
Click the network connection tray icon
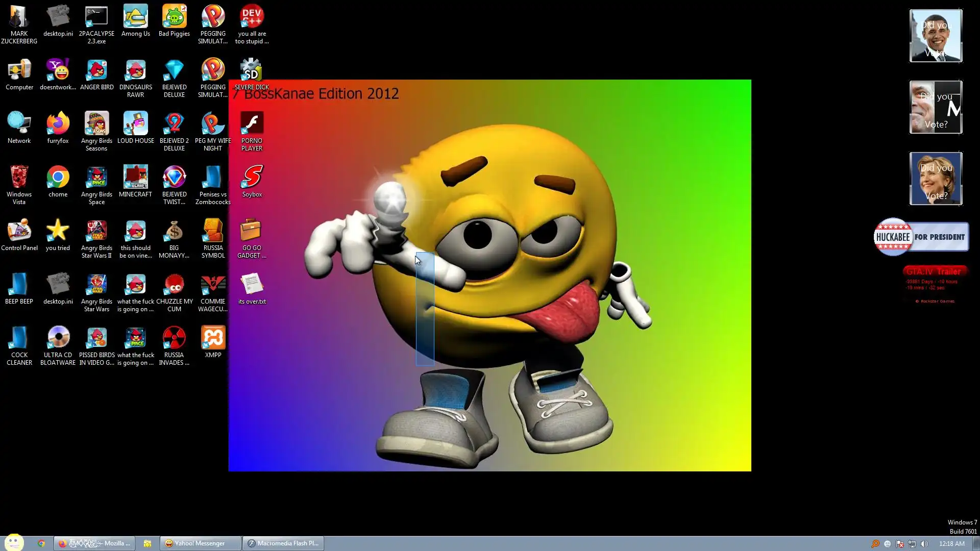(912, 544)
